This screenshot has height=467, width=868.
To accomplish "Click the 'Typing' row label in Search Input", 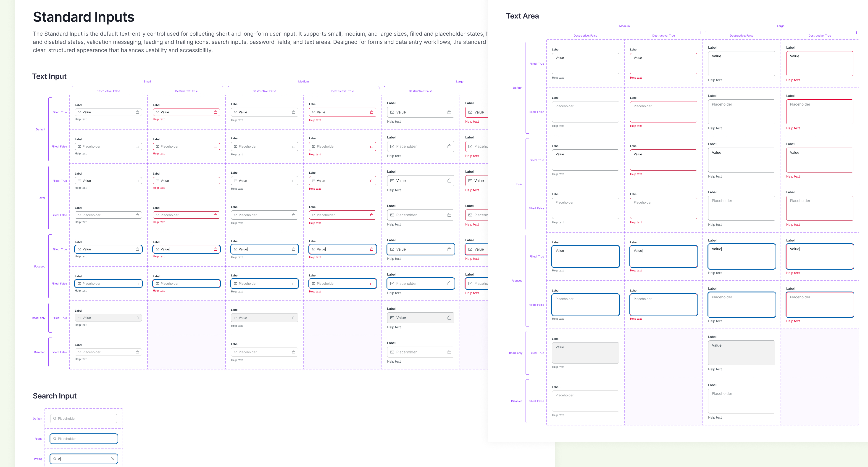I will click(x=38, y=459).
